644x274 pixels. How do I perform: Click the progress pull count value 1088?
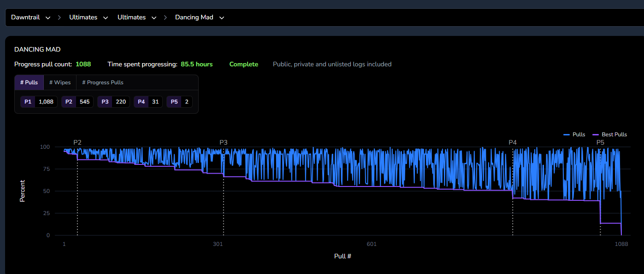(83, 64)
